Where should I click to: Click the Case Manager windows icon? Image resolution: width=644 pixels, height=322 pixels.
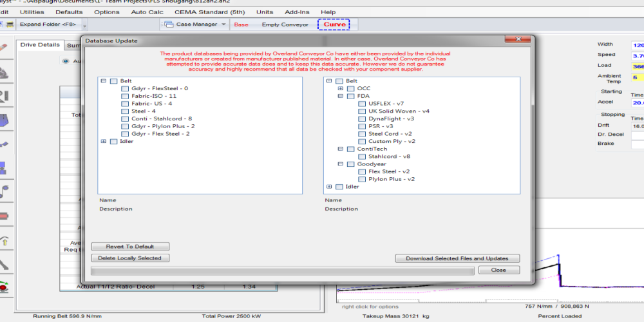click(x=168, y=24)
